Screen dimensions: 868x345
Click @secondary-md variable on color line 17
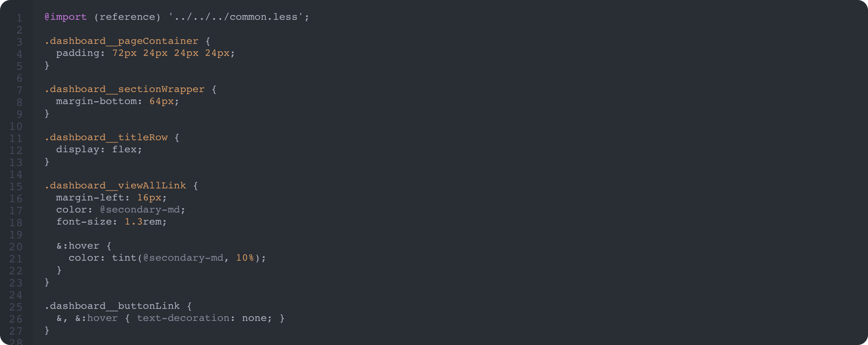(x=140, y=209)
